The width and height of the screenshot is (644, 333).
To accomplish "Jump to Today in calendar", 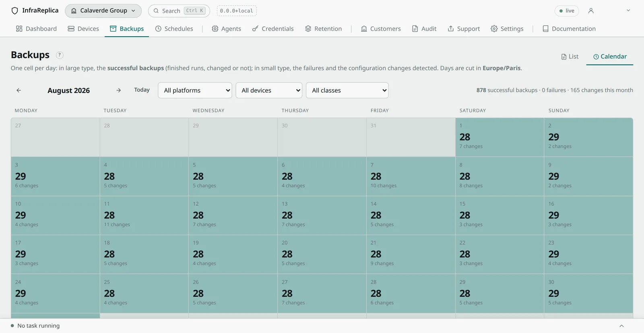I will click(x=142, y=90).
